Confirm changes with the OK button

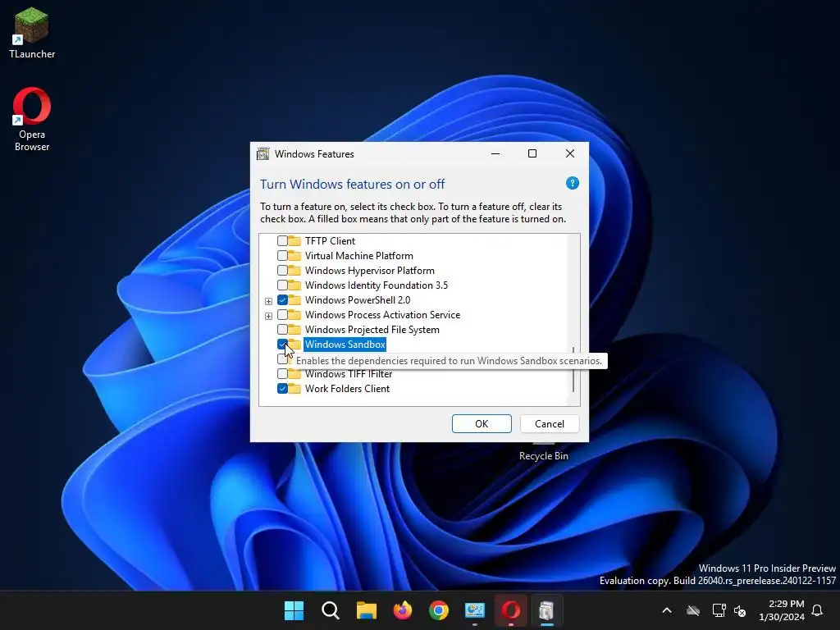click(482, 424)
